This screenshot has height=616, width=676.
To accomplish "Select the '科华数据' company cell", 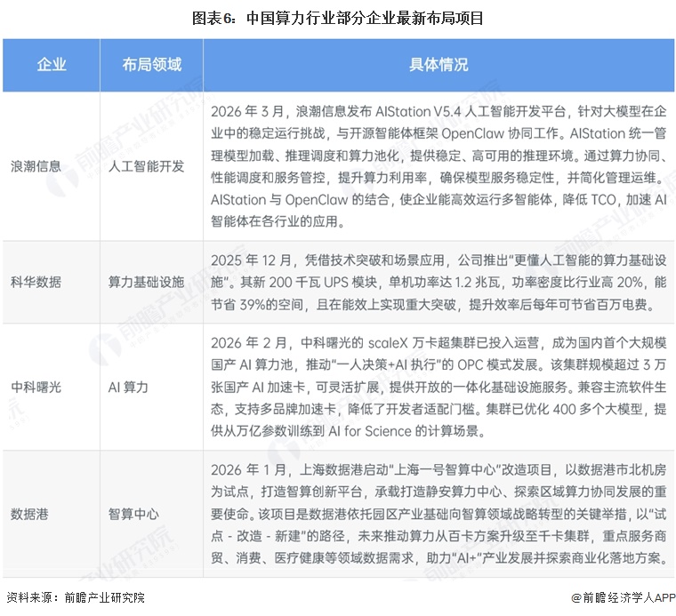I will tap(52, 282).
